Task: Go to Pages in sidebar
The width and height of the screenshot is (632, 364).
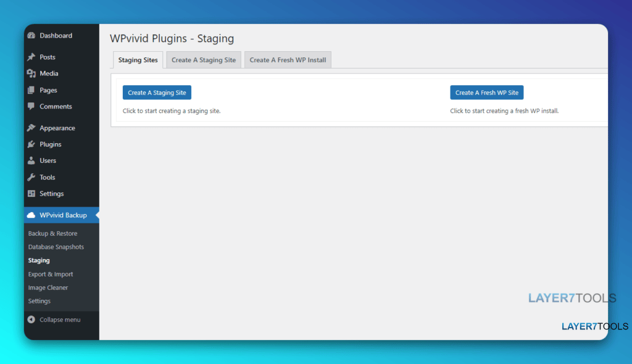Action: [48, 90]
